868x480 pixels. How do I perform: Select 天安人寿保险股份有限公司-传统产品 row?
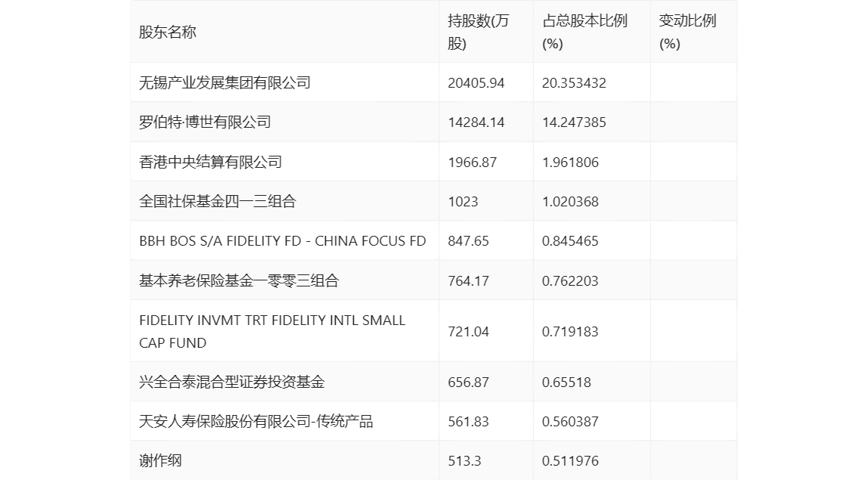coord(256,421)
